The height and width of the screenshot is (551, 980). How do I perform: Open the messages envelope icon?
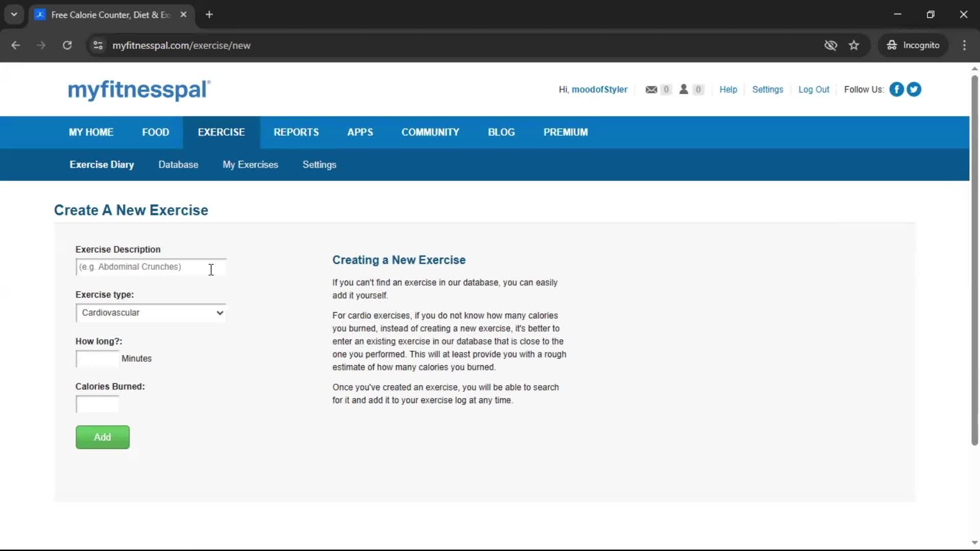tap(651, 90)
